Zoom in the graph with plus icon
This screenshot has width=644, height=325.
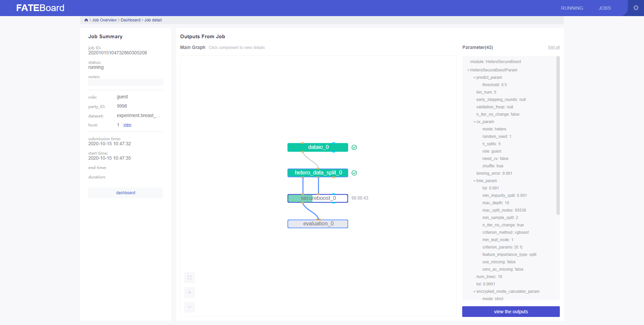(x=190, y=292)
